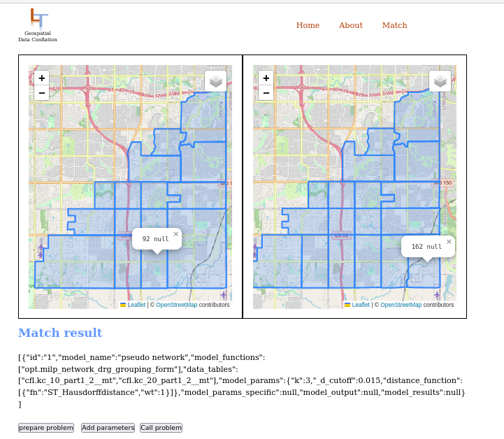Open layers control on right map
The image size is (504, 439).
[x=440, y=81]
